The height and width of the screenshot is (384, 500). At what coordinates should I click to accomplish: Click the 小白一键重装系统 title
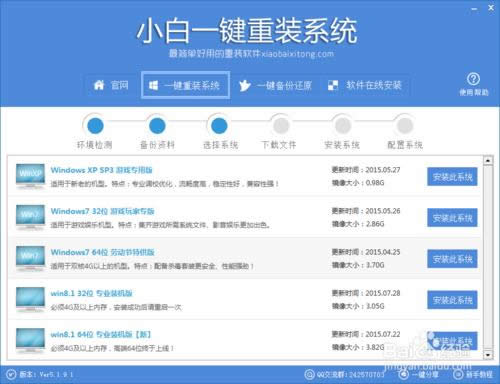pyautogui.click(x=247, y=31)
